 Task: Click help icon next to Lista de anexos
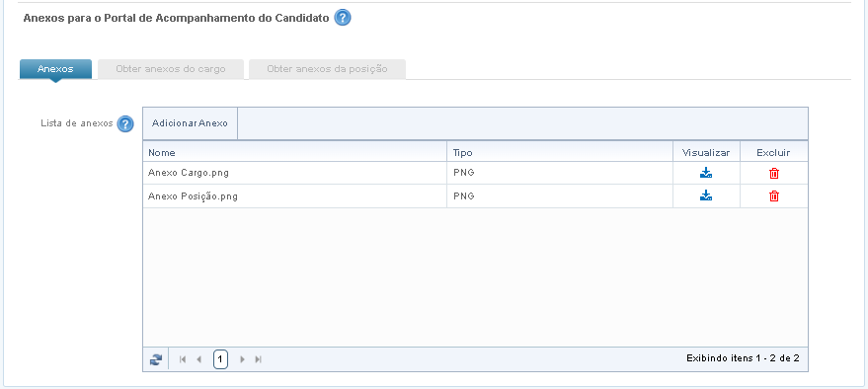(125, 123)
